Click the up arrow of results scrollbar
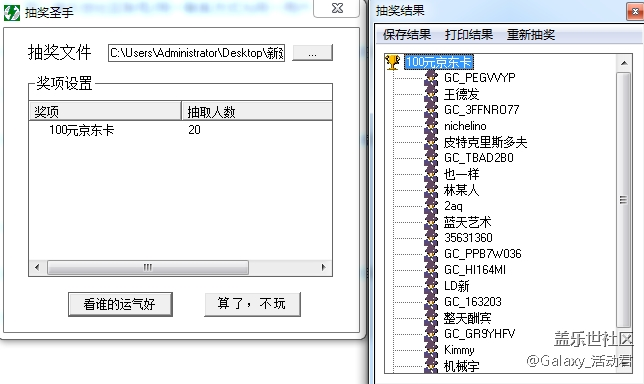 tap(624, 63)
